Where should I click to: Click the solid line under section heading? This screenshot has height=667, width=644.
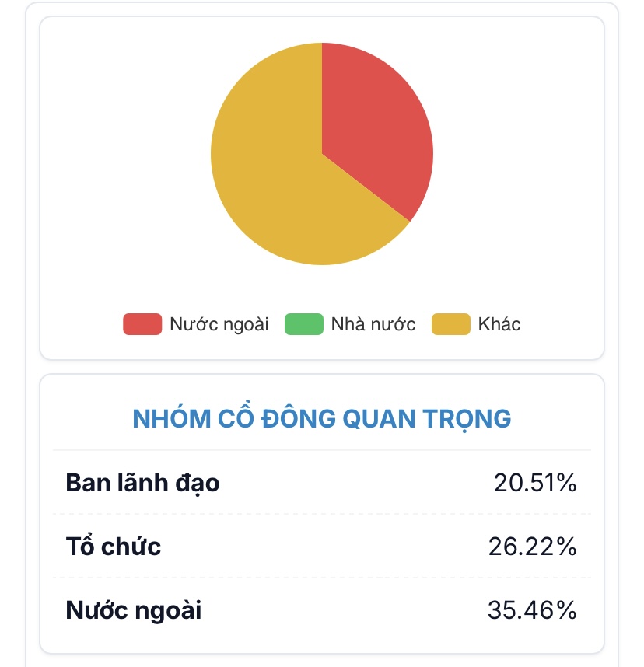click(x=322, y=450)
